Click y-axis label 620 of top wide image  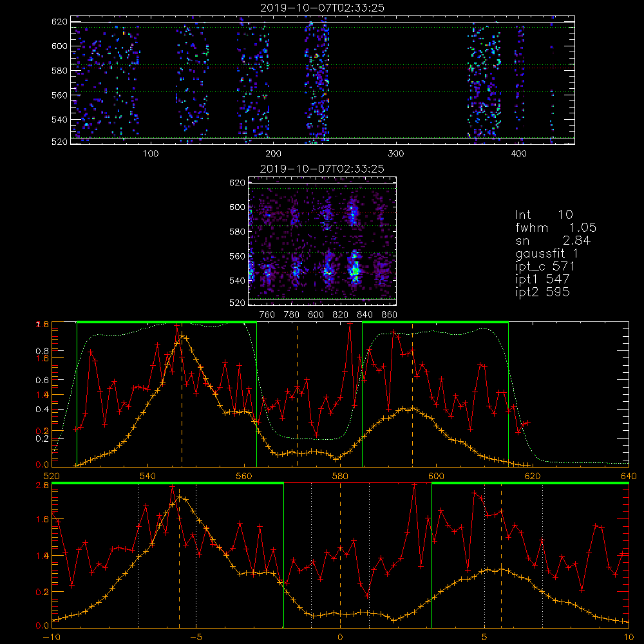pos(59,21)
